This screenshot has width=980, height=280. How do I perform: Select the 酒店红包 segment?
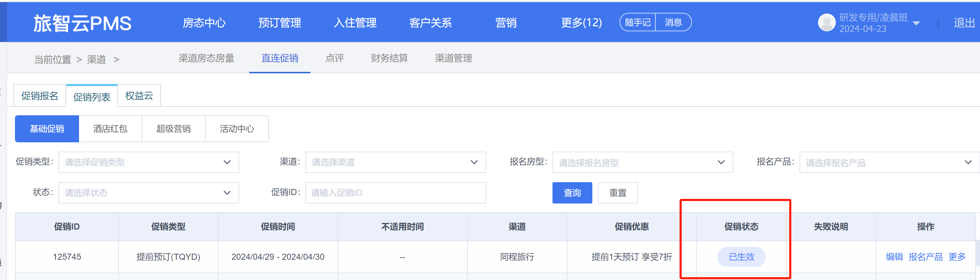click(x=110, y=128)
